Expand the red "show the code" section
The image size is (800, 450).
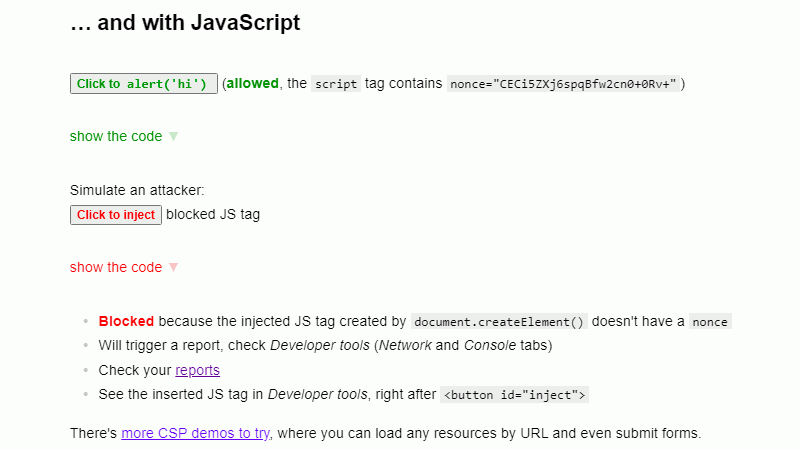pos(116,268)
